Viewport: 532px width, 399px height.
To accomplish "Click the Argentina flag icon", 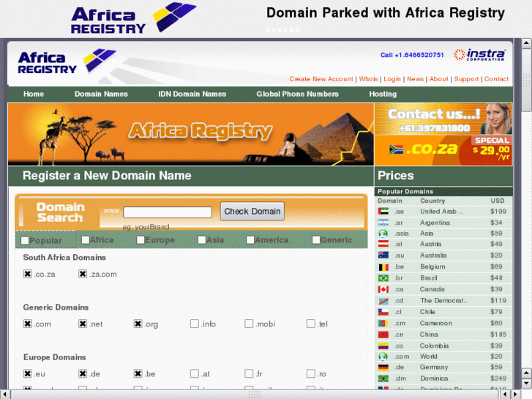I will 383,223.
